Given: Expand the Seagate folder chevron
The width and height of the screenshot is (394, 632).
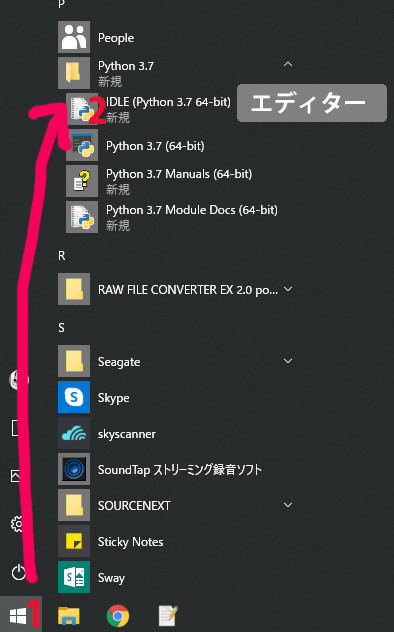Looking at the screenshot, I should (288, 361).
